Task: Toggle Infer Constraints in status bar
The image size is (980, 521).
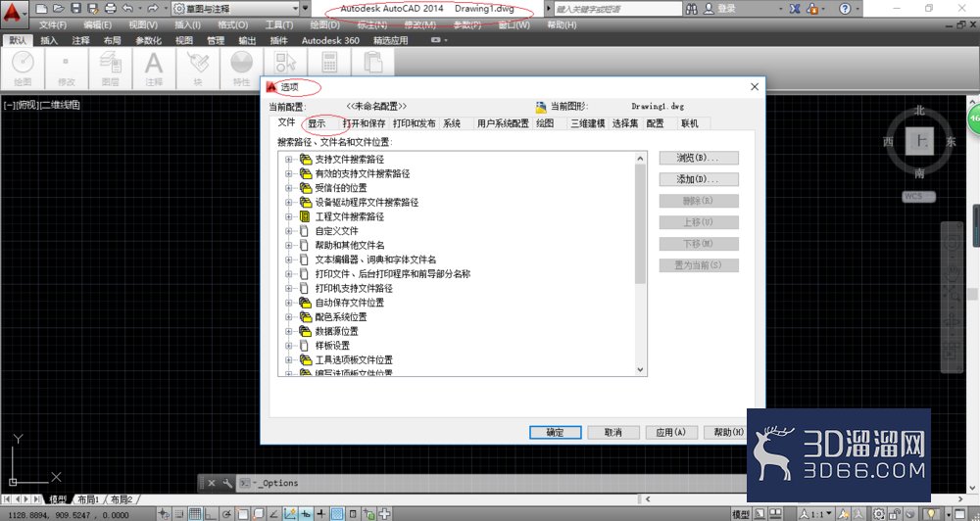Action: [x=164, y=514]
